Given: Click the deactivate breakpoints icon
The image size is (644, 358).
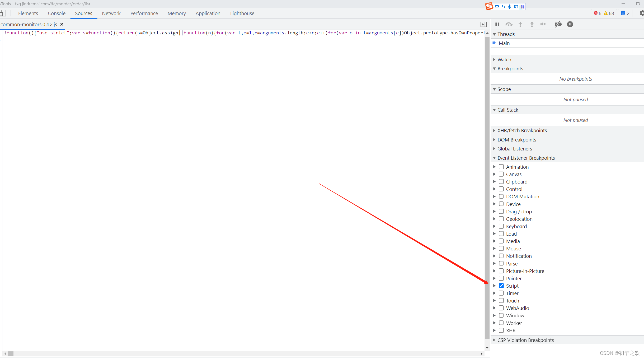Looking at the screenshot, I should tap(558, 24).
